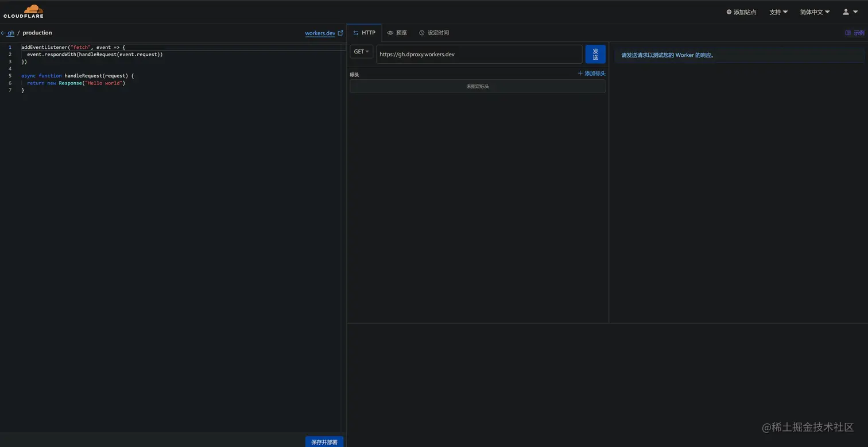
Task: Switch to the 预览 preview tab
Action: pyautogui.click(x=397, y=33)
